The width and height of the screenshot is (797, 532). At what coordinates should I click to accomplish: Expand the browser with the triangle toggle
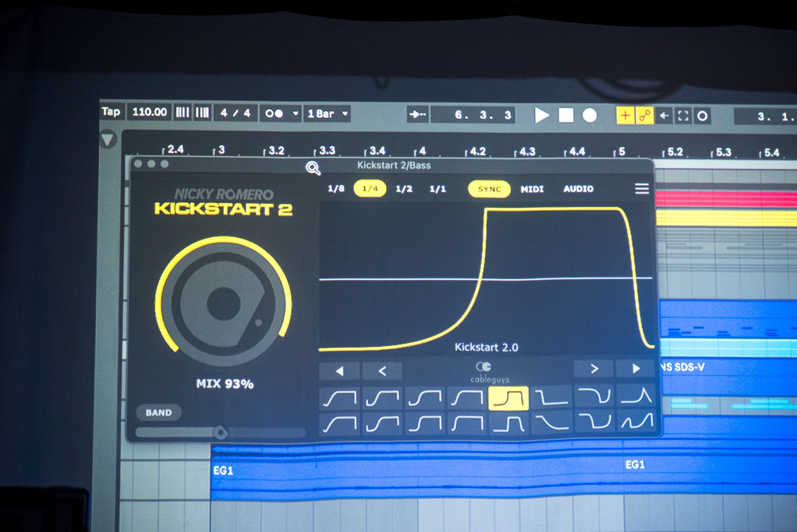click(x=107, y=139)
